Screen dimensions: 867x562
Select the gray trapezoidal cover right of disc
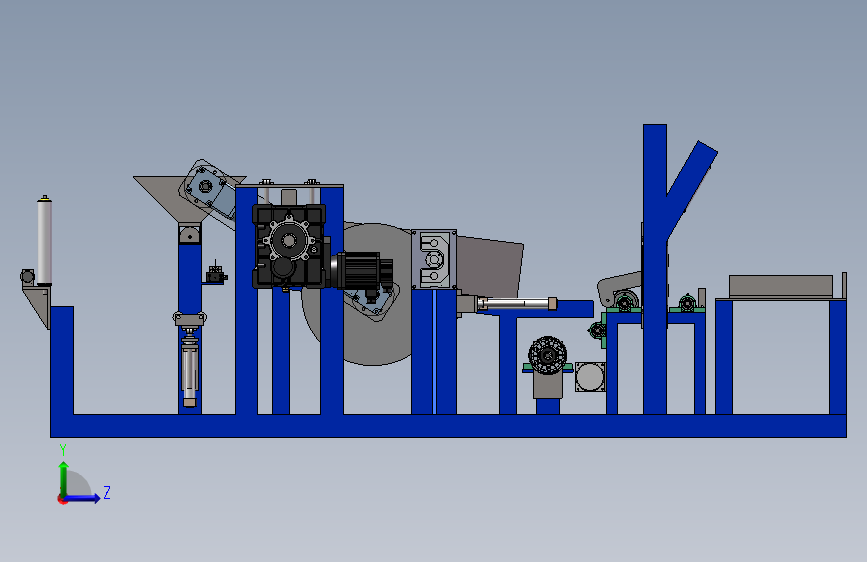click(489, 267)
